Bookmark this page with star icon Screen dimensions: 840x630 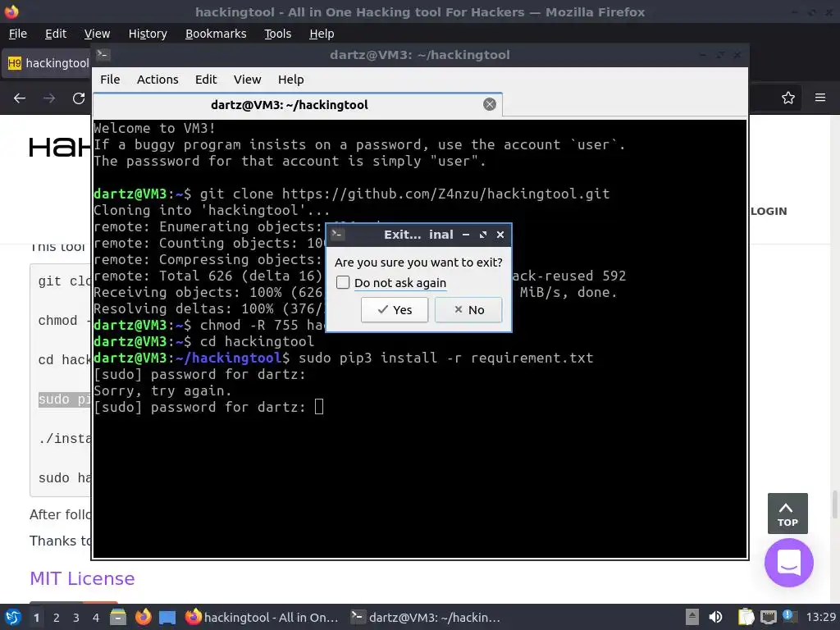point(788,98)
